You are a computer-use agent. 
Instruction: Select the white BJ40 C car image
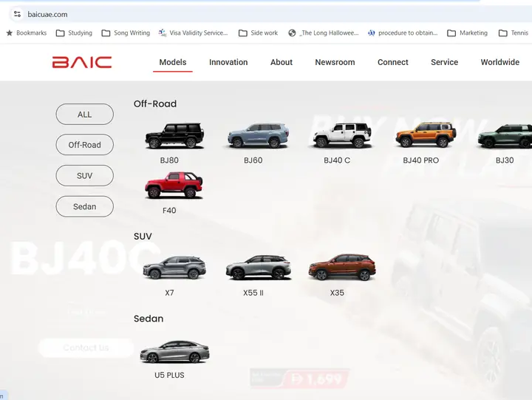point(342,136)
